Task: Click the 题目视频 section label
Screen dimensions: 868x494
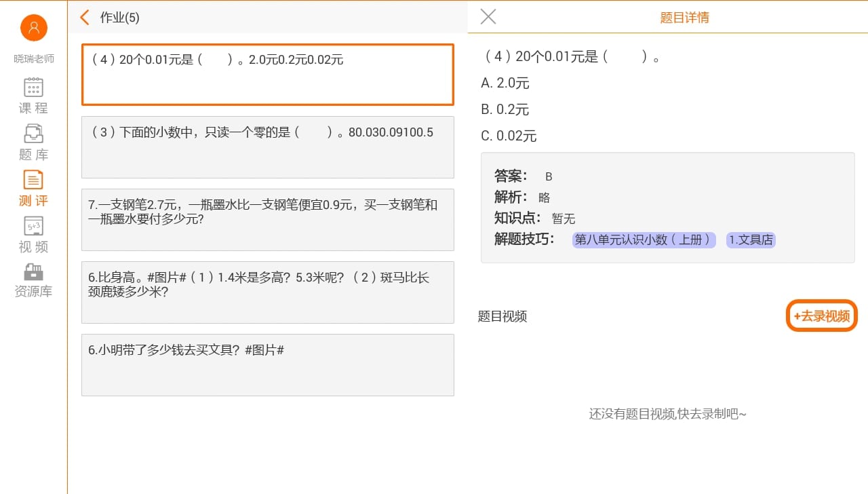Action: pyautogui.click(x=502, y=316)
